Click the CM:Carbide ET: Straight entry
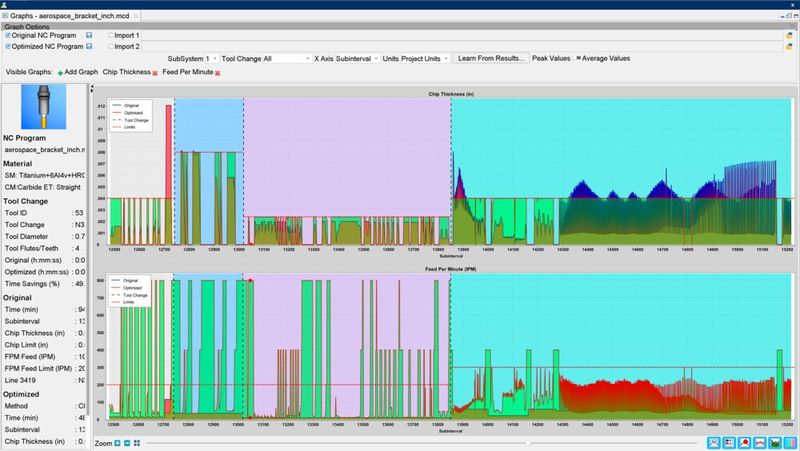Screen dimensions: 800x451 click(x=43, y=187)
